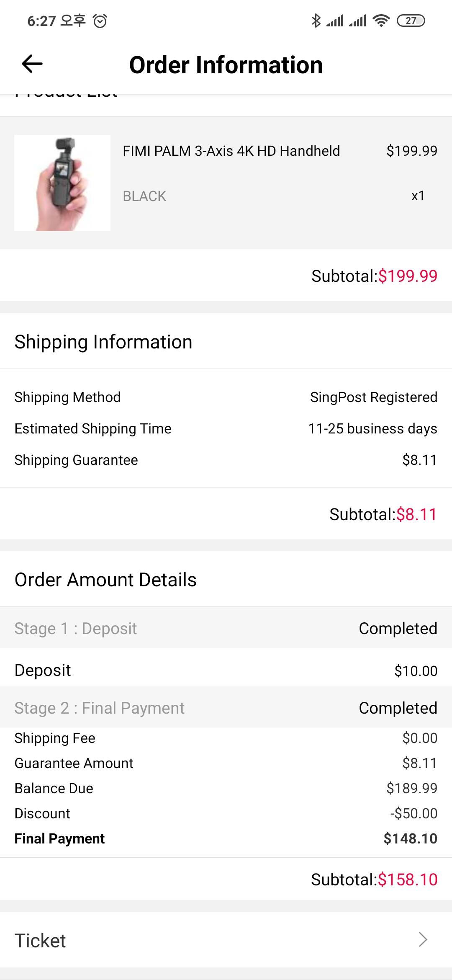452x980 pixels.
Task: Tap the Final Payment $148.10 row
Action: (226, 838)
